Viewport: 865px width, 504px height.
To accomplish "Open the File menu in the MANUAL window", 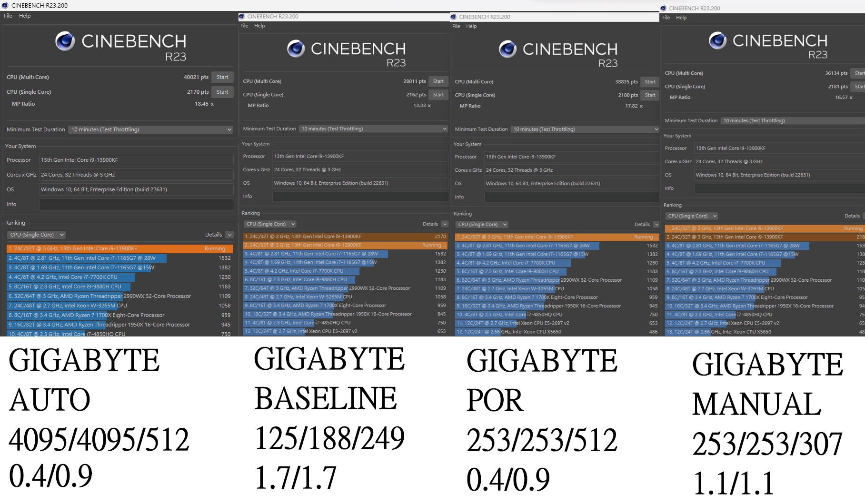I will (666, 18).
